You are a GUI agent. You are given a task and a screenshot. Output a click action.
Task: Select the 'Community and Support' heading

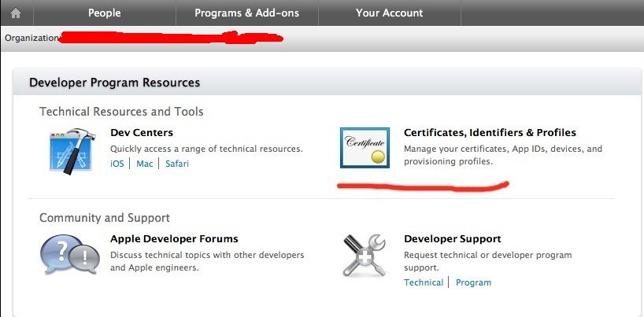pyautogui.click(x=105, y=217)
